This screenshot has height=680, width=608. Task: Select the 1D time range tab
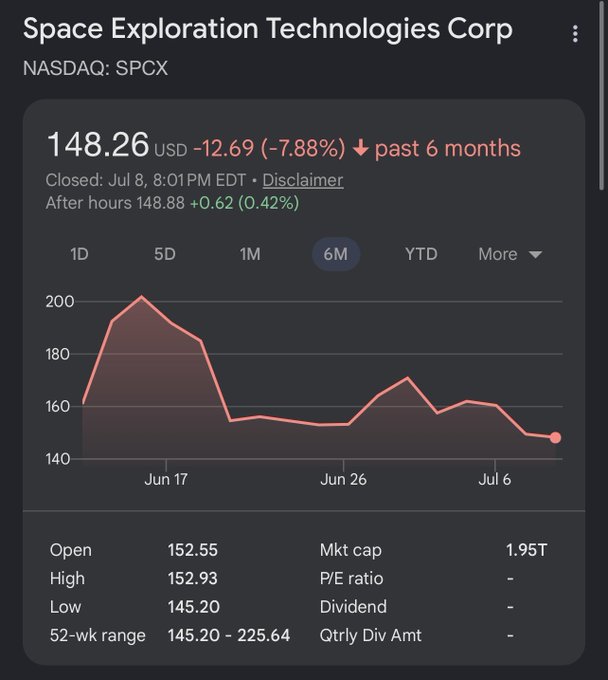click(79, 254)
